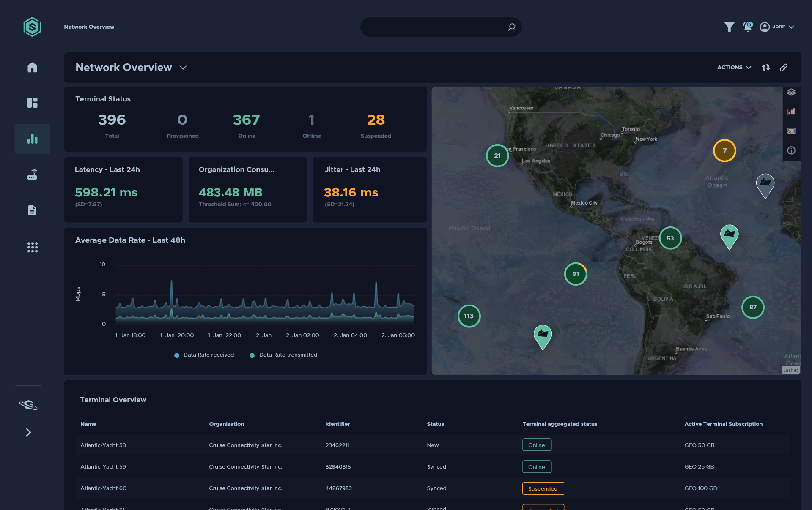The height and width of the screenshot is (510, 812).
Task: Open the apps grid sidebar icon
Action: (32, 247)
